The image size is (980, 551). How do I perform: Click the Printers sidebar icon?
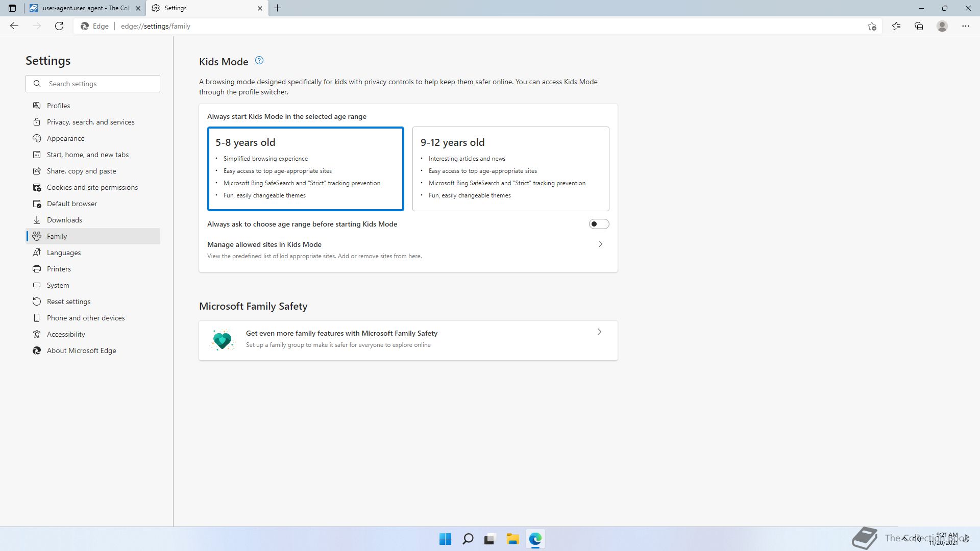(37, 269)
